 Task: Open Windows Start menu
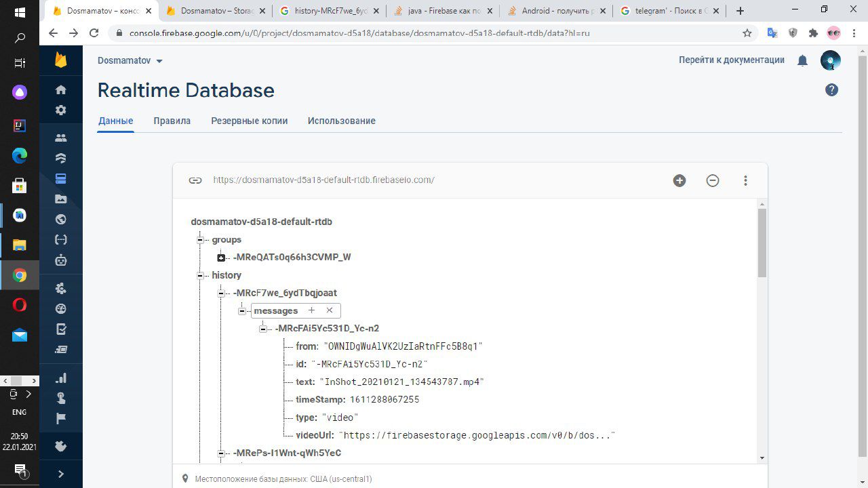[x=20, y=12]
